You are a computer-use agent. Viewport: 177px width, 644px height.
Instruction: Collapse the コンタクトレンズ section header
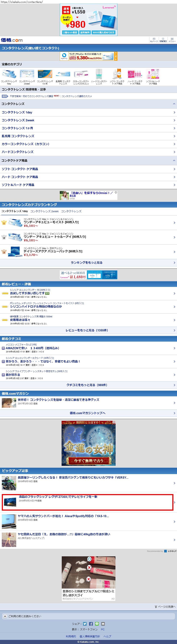pos(89,104)
